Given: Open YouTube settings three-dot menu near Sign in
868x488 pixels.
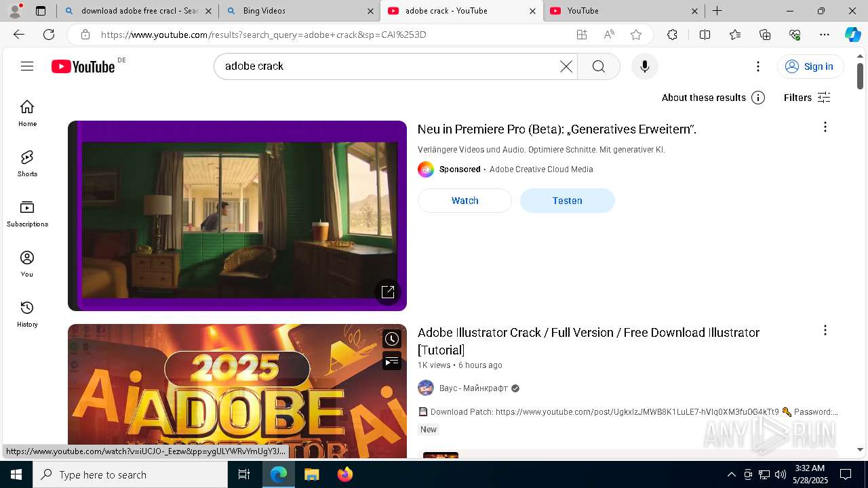Looking at the screenshot, I should [758, 66].
